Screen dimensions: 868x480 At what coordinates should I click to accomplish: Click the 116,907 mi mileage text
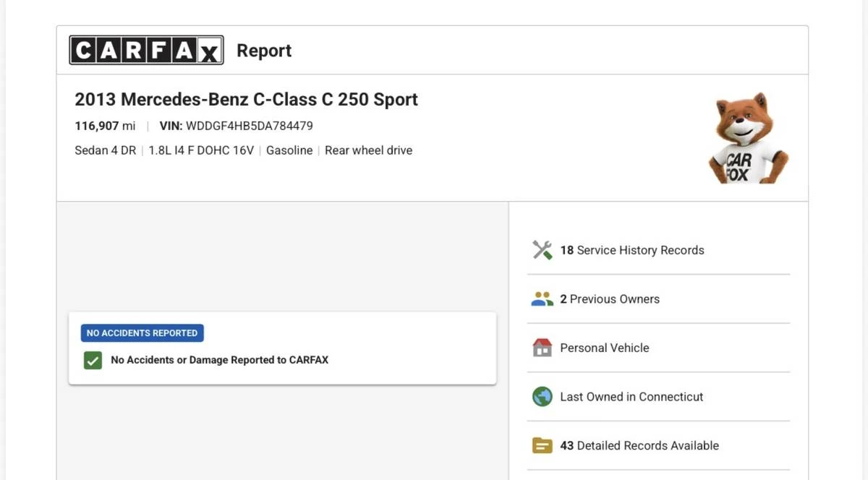105,126
